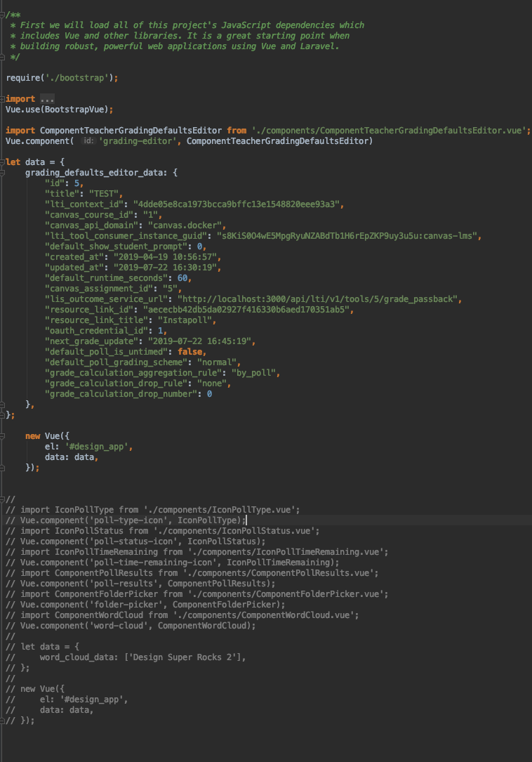The image size is (532, 762).
Task: Click the commented import ComponentFolderPicker line
Action: (197, 594)
